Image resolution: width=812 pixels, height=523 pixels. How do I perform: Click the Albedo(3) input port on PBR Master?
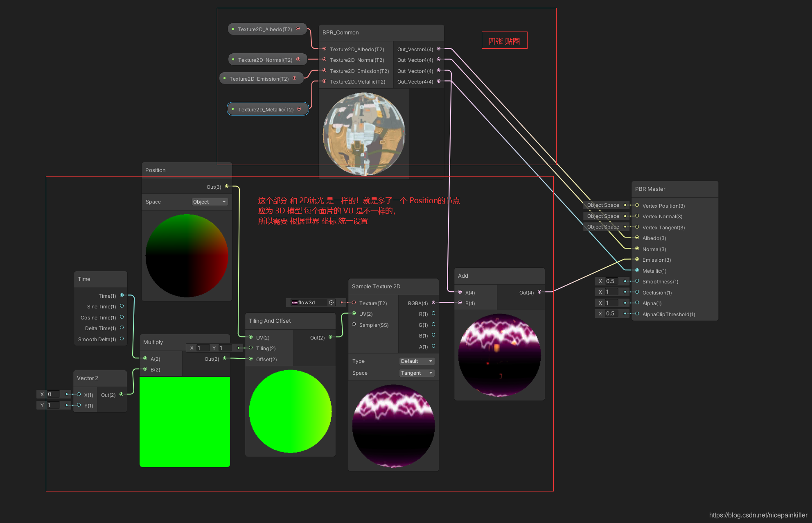tap(636, 238)
